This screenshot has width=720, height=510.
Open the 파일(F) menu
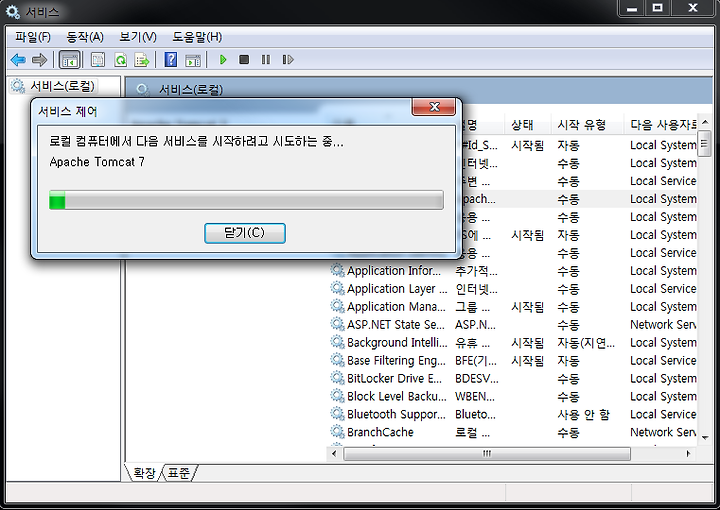[x=33, y=37]
